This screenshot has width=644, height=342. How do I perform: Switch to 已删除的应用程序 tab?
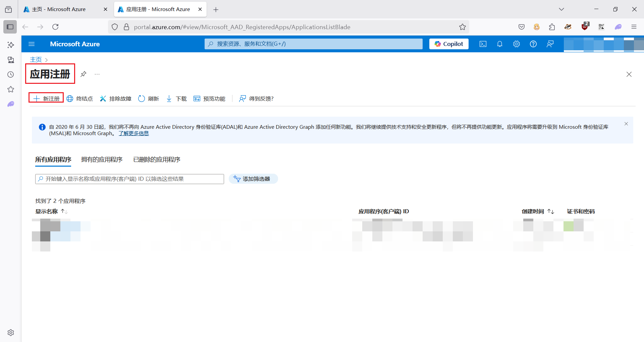(x=156, y=159)
